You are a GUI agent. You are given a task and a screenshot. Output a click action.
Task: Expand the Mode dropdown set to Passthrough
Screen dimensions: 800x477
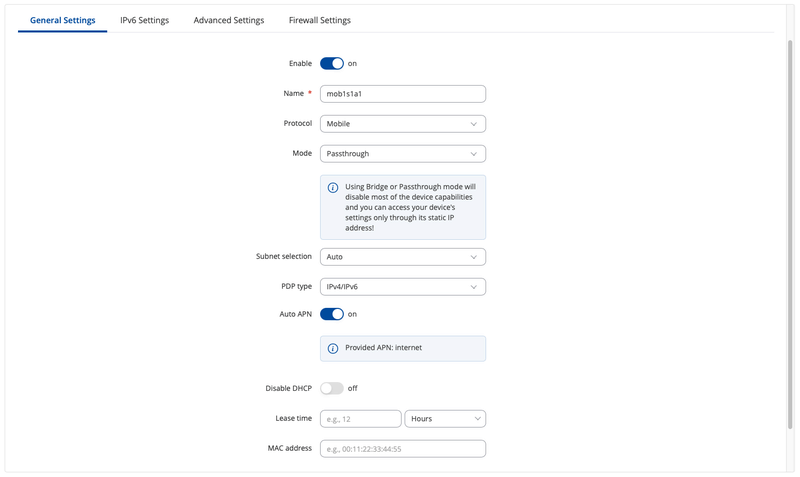(402, 154)
